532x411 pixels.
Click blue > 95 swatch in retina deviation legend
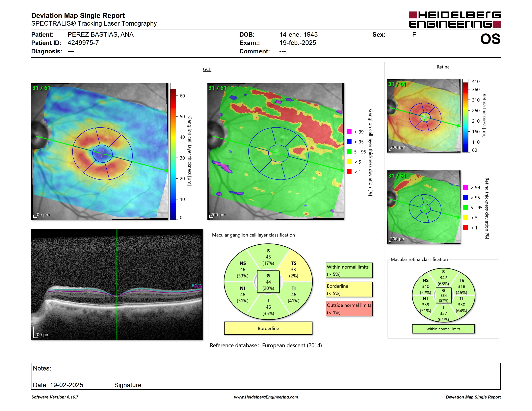pyautogui.click(x=465, y=197)
